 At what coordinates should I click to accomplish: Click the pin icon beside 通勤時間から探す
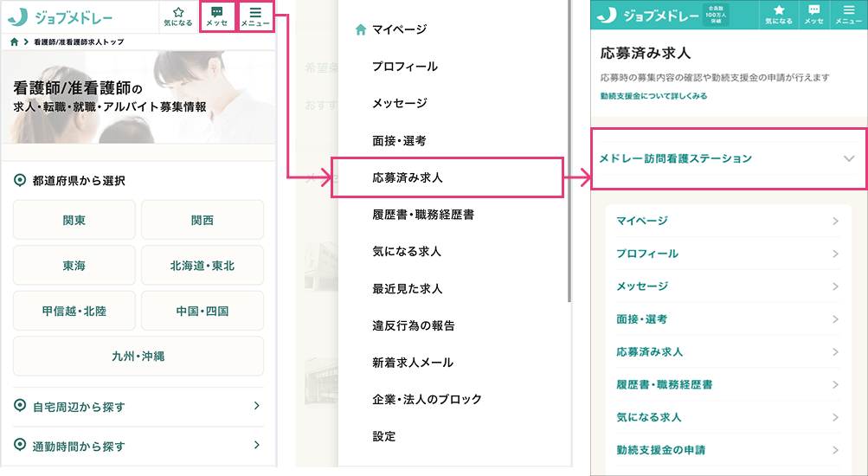[20, 445]
